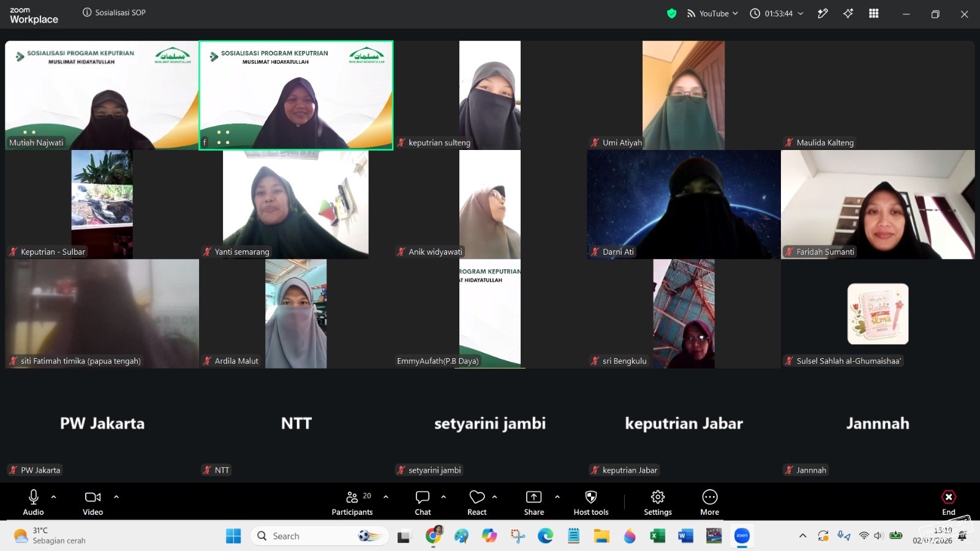This screenshot has width=980, height=551.
Task: Click the Yanti semarang name label
Action: (241, 252)
